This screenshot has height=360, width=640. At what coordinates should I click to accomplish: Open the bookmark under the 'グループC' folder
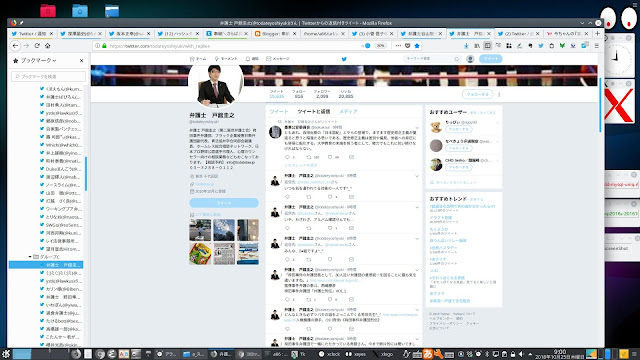pyautogui.click(x=46, y=265)
